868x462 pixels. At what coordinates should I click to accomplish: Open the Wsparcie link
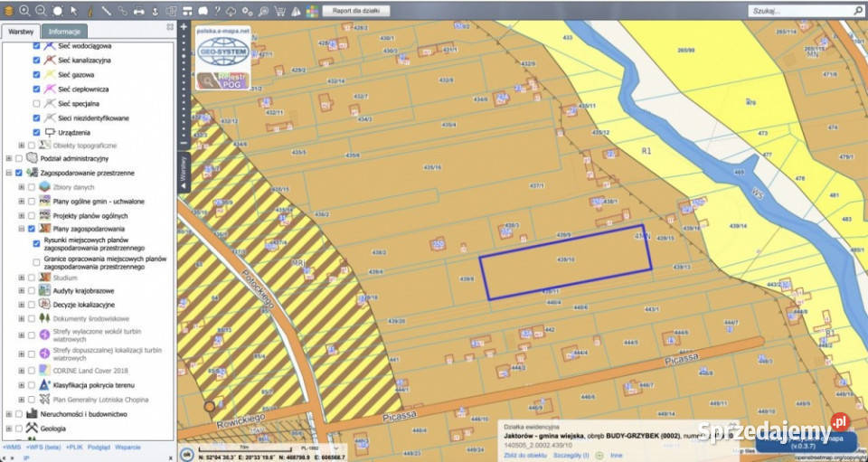tap(127, 447)
